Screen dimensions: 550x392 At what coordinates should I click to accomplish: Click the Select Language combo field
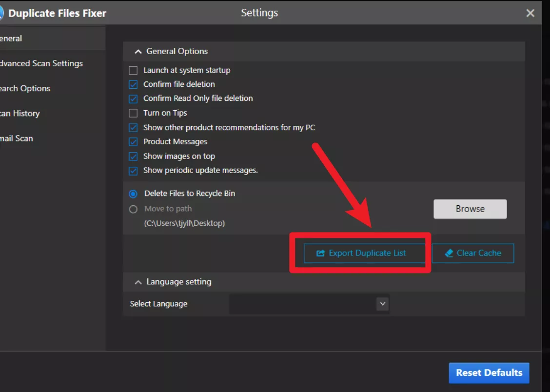(309, 304)
